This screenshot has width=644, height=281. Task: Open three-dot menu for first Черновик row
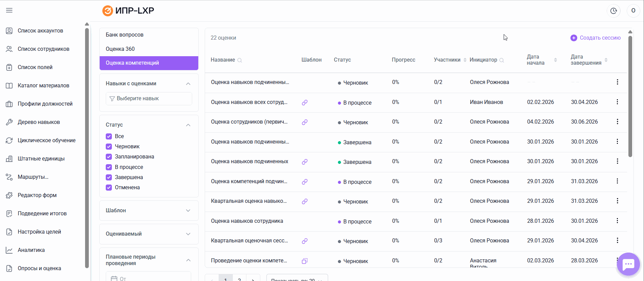(617, 82)
